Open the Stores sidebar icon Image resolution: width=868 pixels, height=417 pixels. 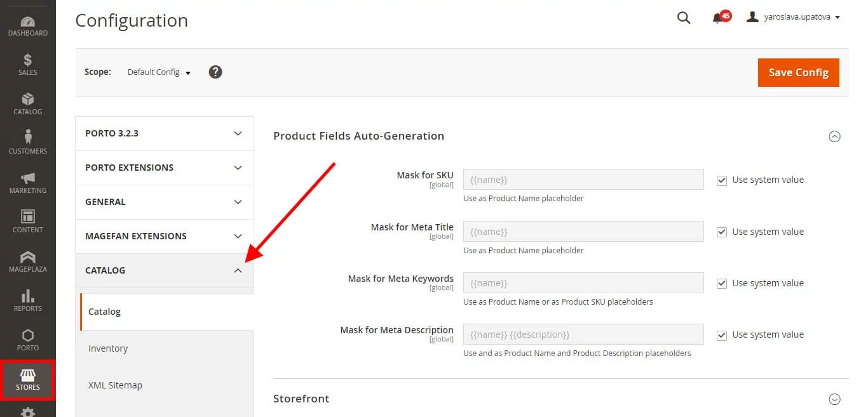click(x=27, y=379)
